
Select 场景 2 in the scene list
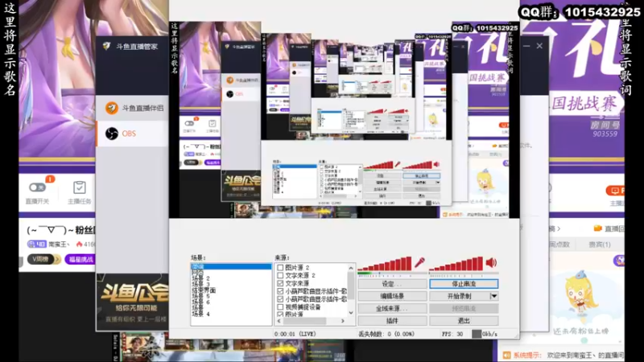click(231, 278)
